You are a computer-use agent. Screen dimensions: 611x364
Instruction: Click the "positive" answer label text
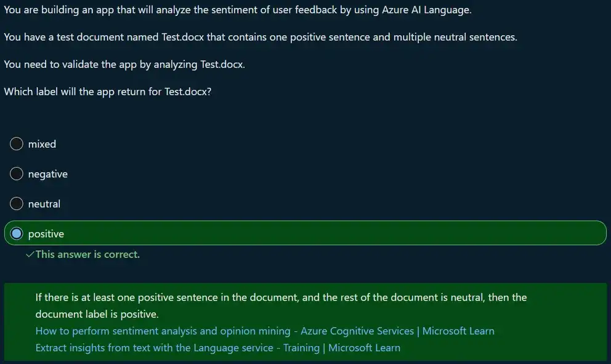[x=46, y=234]
